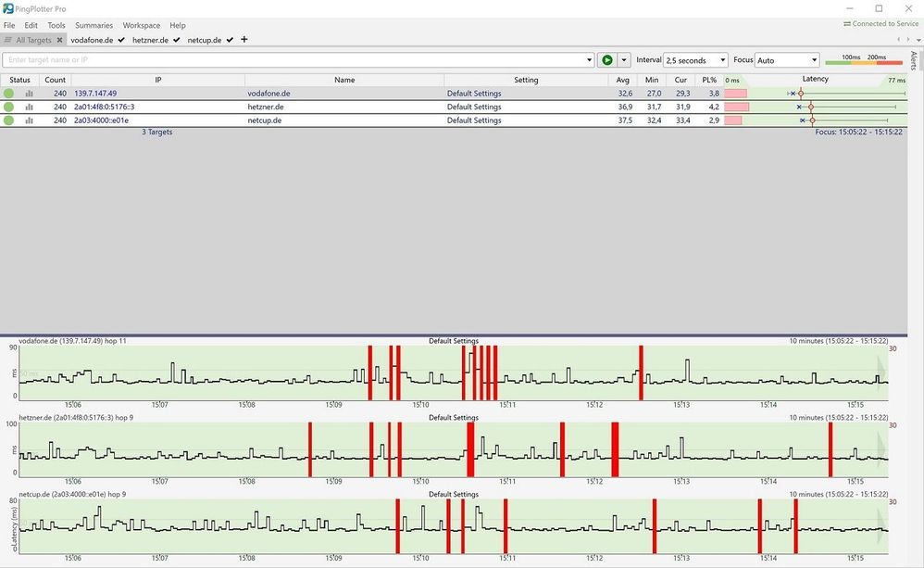Click the PingPlotter Pro app icon in title bar
This screenshot has width=924, height=568.
7,8
